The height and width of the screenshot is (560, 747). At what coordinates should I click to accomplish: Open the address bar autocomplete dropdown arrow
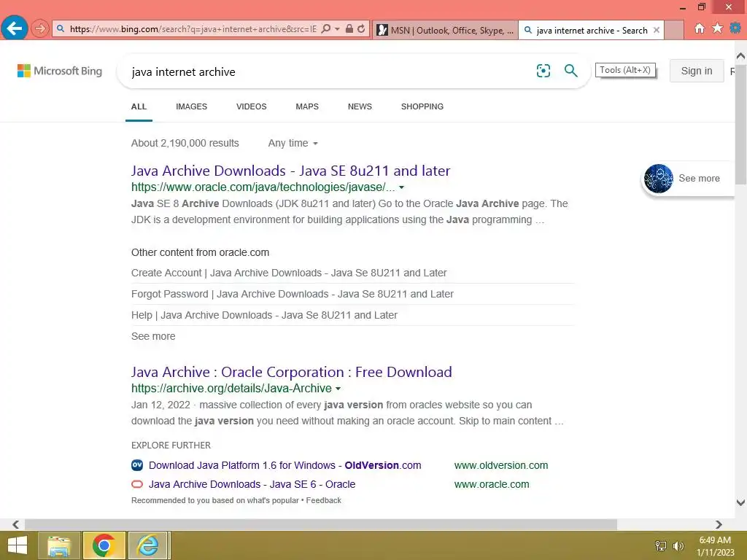337,29
